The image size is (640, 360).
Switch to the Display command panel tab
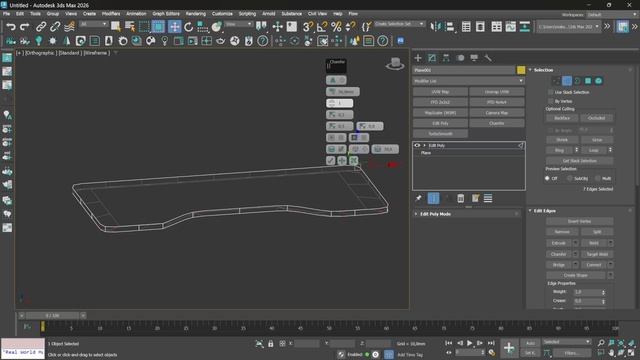(x=474, y=58)
